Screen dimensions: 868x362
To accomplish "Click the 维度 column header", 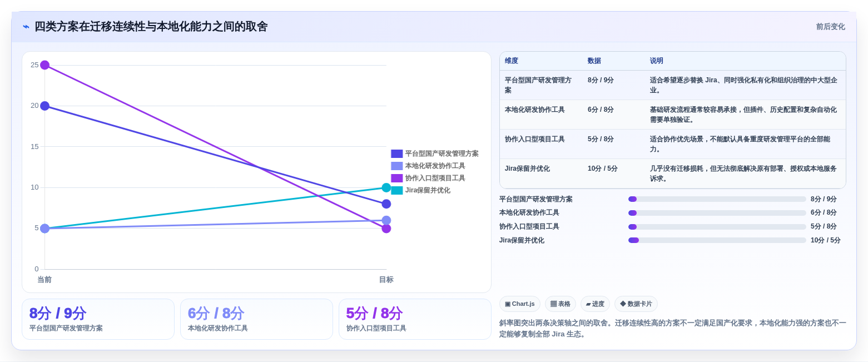I will 512,61.
